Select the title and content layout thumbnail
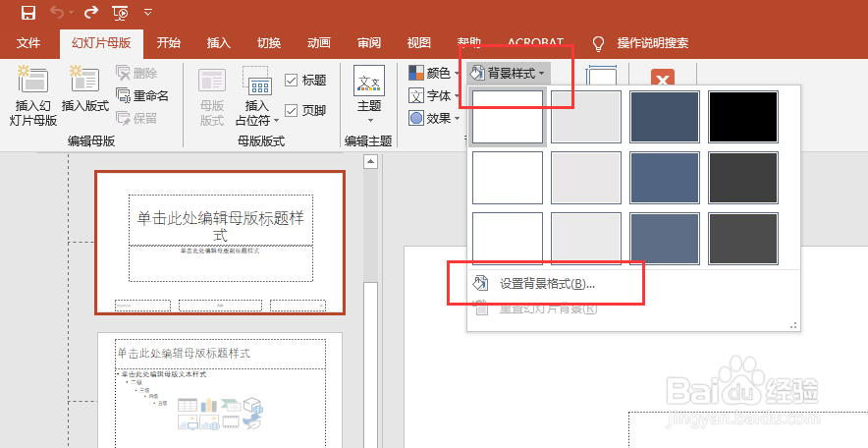This screenshot has height=448, width=868. point(220,390)
